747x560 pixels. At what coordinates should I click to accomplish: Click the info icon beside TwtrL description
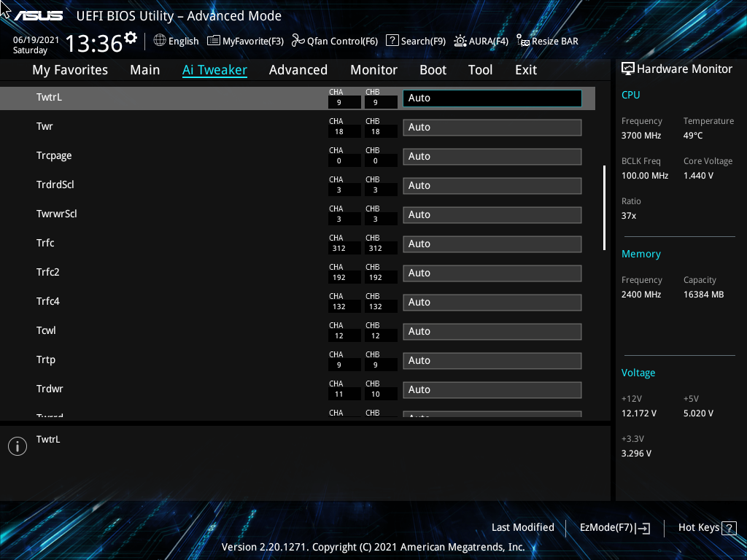pyautogui.click(x=17, y=446)
